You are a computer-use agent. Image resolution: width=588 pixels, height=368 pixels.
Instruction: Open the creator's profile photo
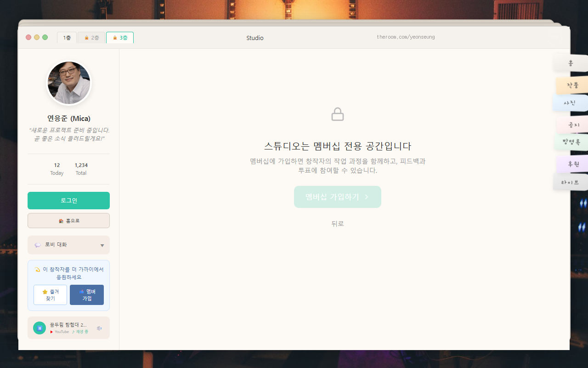click(68, 83)
